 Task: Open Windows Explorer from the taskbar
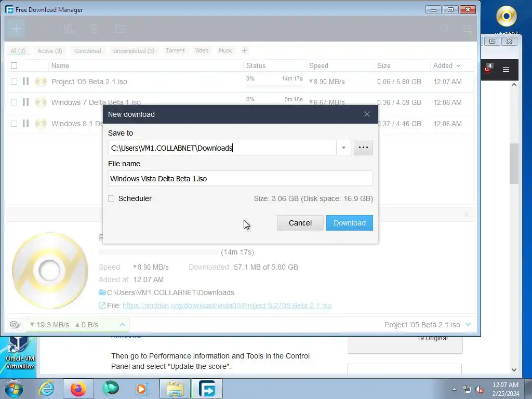click(x=175, y=389)
